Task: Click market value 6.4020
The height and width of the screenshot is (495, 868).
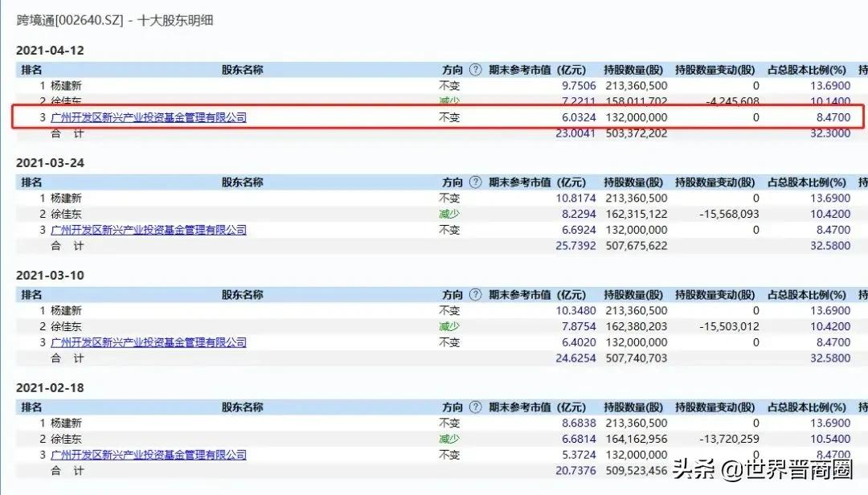Action: [579, 342]
